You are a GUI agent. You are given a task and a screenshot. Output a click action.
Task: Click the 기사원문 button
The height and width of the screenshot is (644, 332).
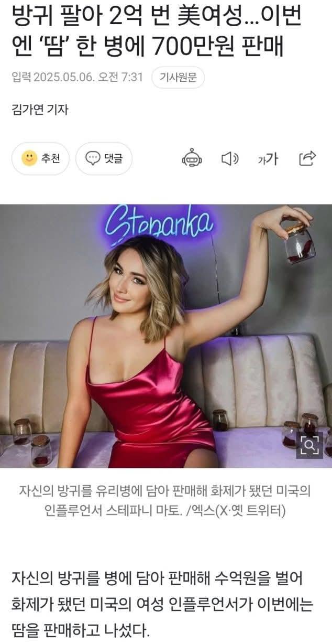pos(178,78)
